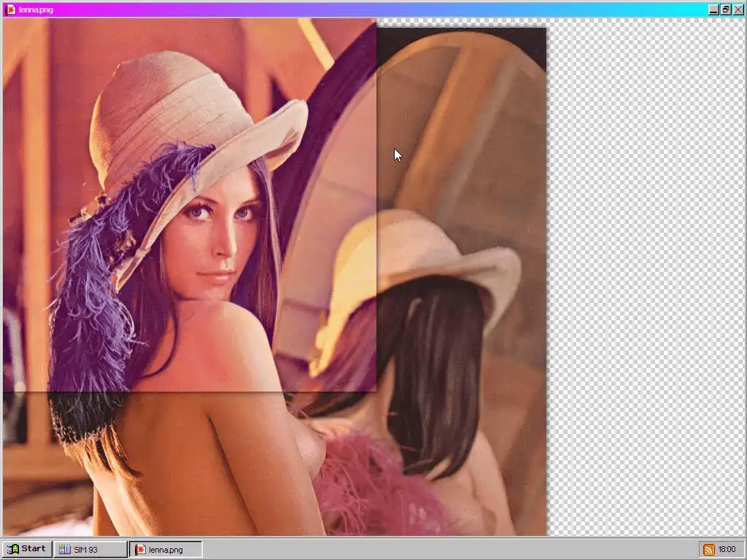Click the lenna.png title bar text
The height and width of the screenshot is (560, 747).
[36, 10]
